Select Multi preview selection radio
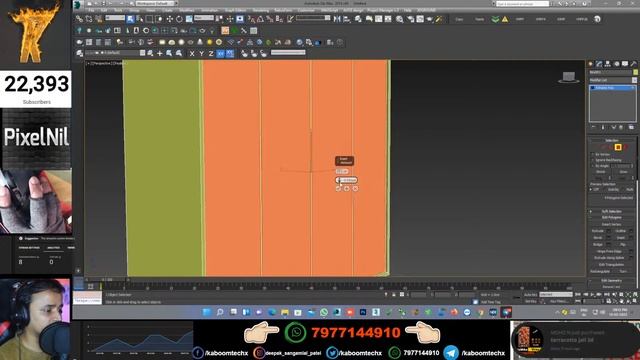 (624, 189)
